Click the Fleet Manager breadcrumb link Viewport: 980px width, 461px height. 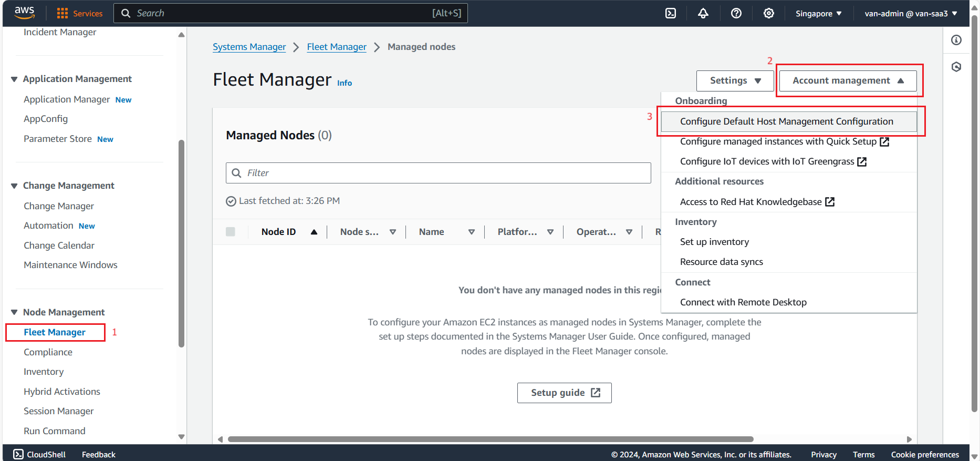coord(337,47)
